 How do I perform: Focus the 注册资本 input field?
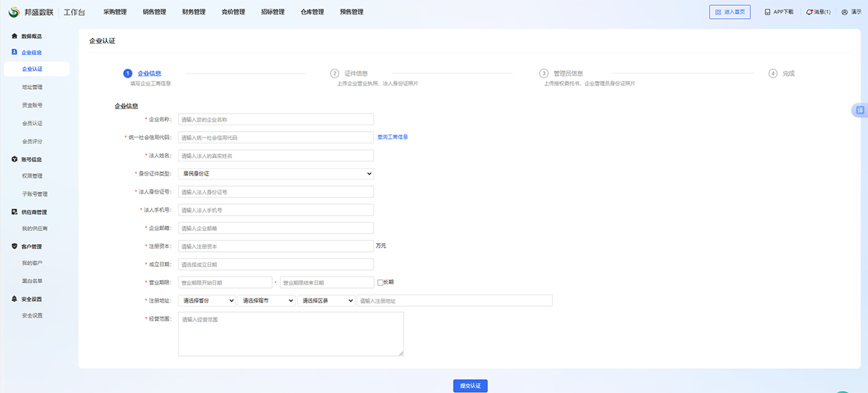tap(276, 246)
